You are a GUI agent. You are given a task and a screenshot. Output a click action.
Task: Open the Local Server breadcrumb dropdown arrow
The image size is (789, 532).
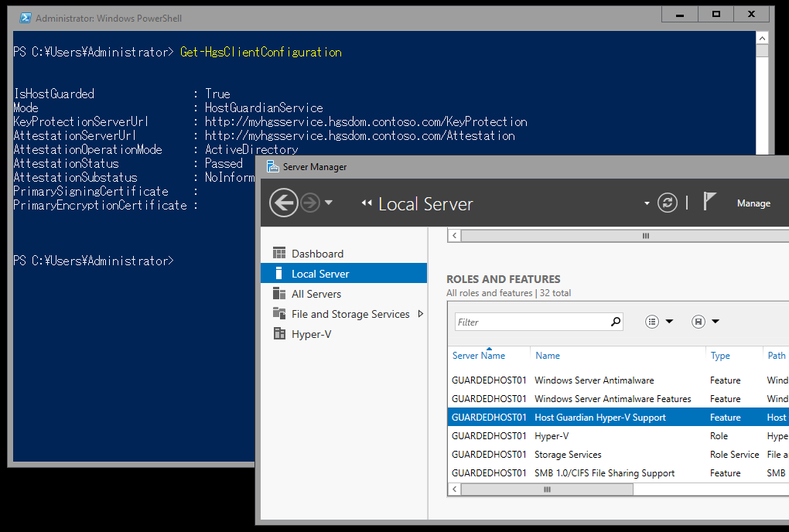tap(647, 203)
